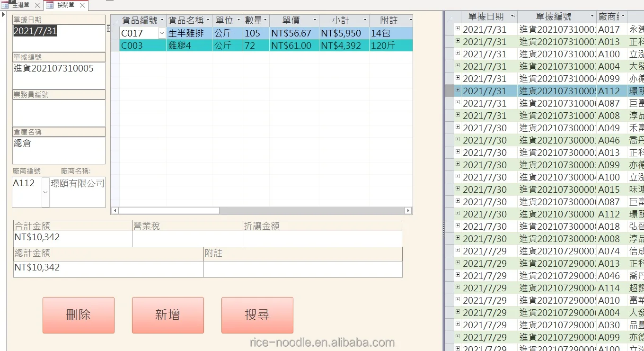Click the 單據編號 field with 進貨202107310005
644x351 pixels.
59,75
